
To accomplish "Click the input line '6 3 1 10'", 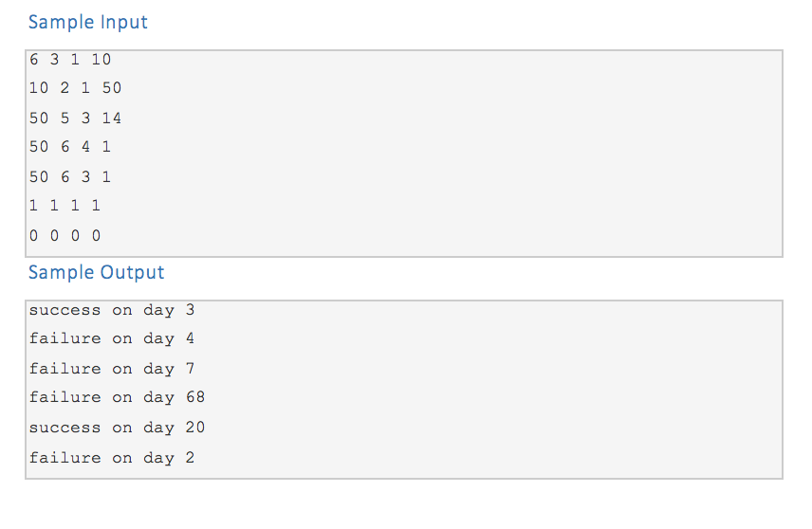I will [70, 60].
